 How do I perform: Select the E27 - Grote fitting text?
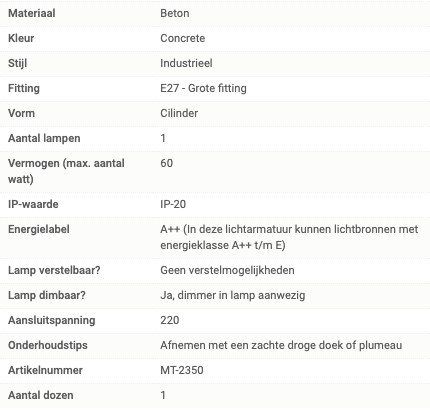click(x=203, y=88)
